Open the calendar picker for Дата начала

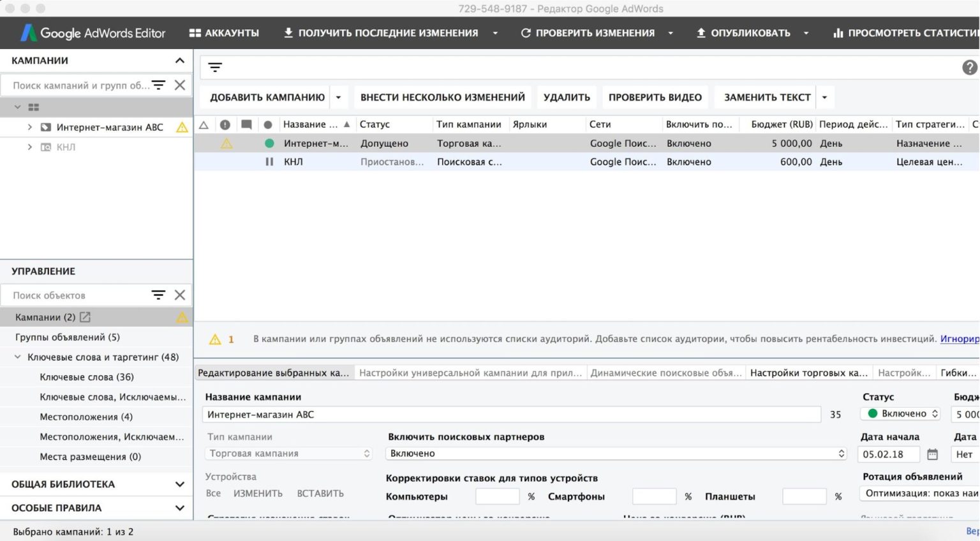tap(932, 454)
